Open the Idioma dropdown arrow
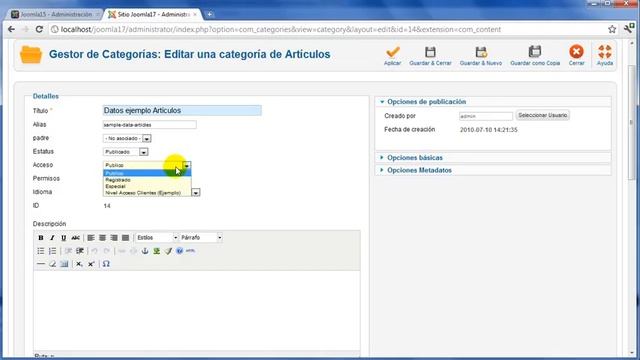The height and width of the screenshot is (360, 640). [x=196, y=192]
